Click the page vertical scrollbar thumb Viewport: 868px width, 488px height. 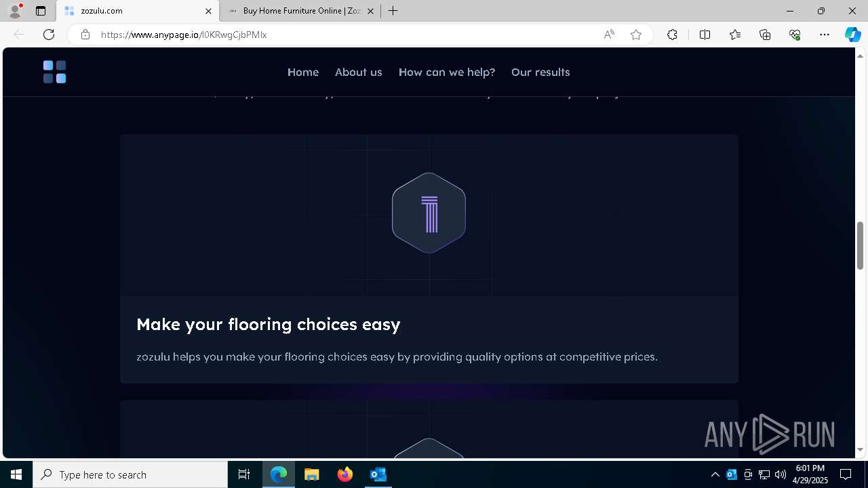861,245
